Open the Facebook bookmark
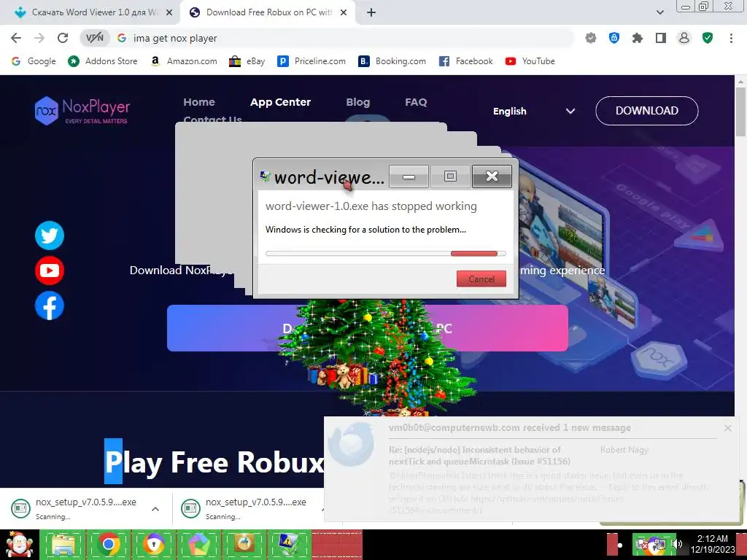Image resolution: width=747 pixels, height=560 pixels. point(466,61)
